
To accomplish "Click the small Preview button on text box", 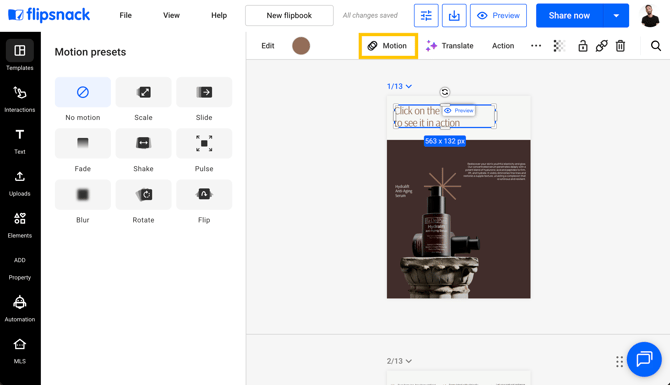I will click(x=459, y=110).
